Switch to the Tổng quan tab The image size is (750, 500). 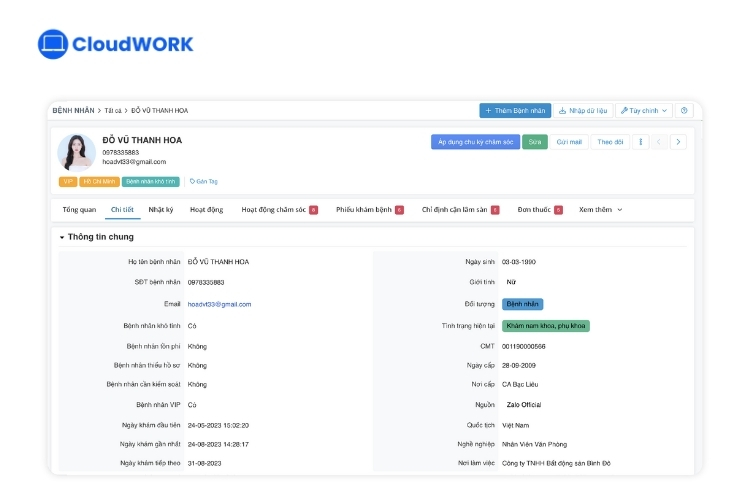(79, 210)
